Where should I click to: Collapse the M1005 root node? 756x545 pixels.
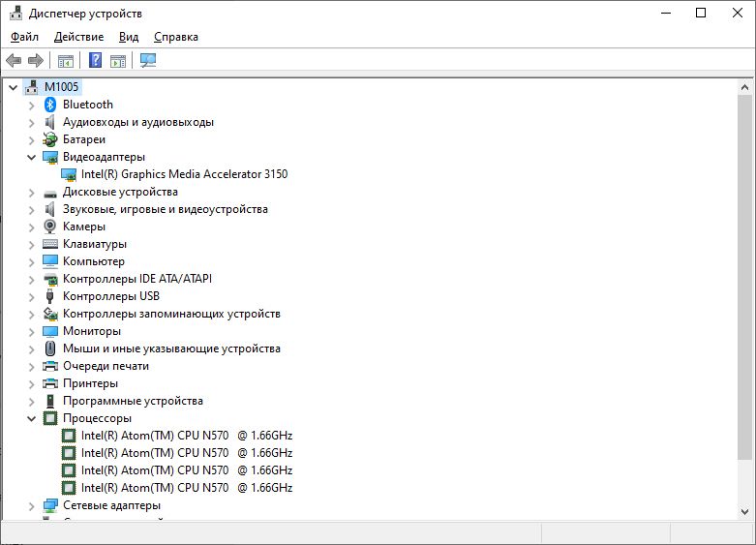tap(13, 87)
